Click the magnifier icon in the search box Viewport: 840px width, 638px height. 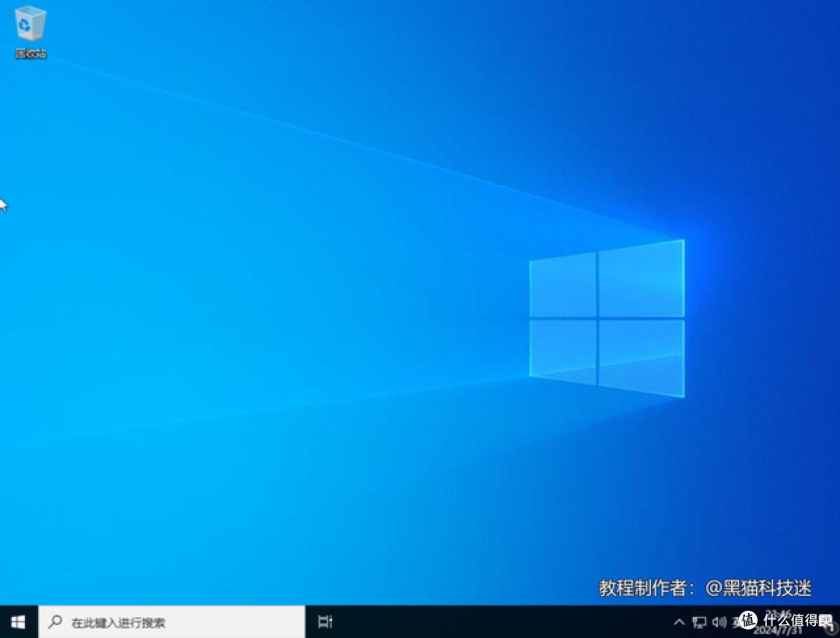(x=55, y=622)
